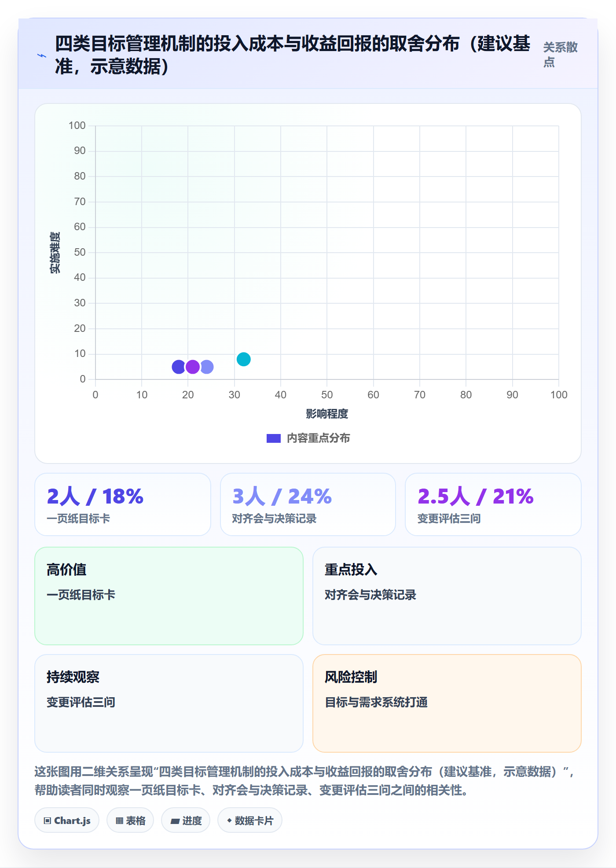The height and width of the screenshot is (868, 616).
Task: Click 目标与需求系统打通 in the 风险控制 card
Action: [376, 702]
